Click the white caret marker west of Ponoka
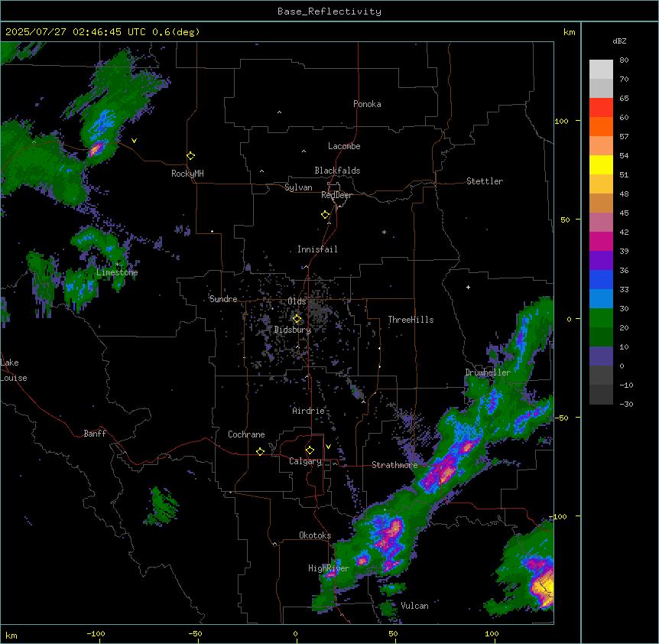The image size is (659, 644). (x=280, y=112)
